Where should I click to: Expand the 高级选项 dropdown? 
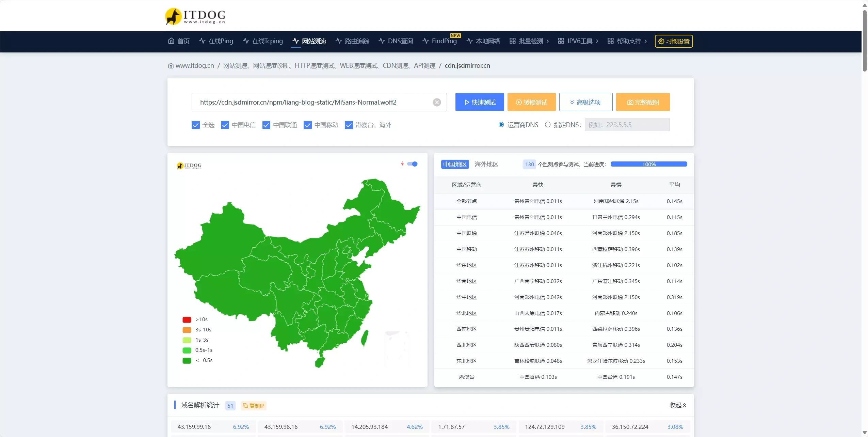click(x=585, y=102)
